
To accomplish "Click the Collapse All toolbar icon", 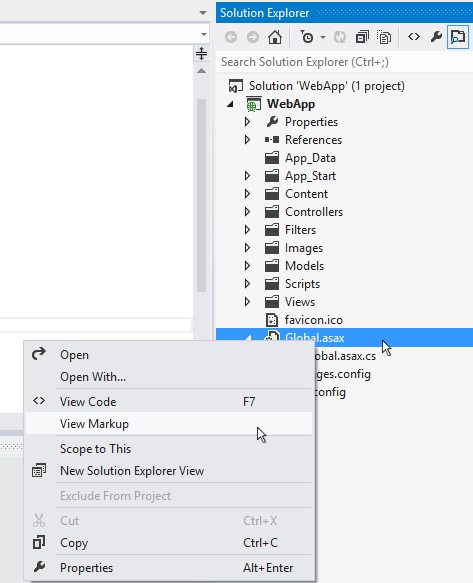I will 362,37.
